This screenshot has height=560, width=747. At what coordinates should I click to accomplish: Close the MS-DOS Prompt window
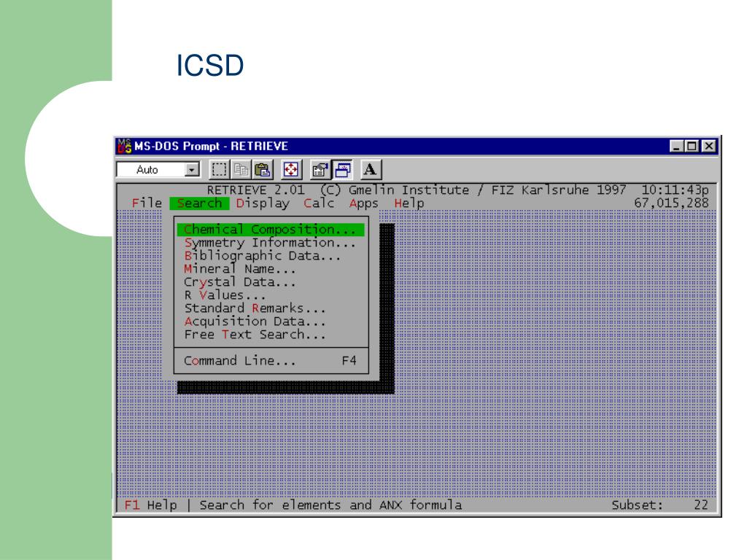(709, 146)
